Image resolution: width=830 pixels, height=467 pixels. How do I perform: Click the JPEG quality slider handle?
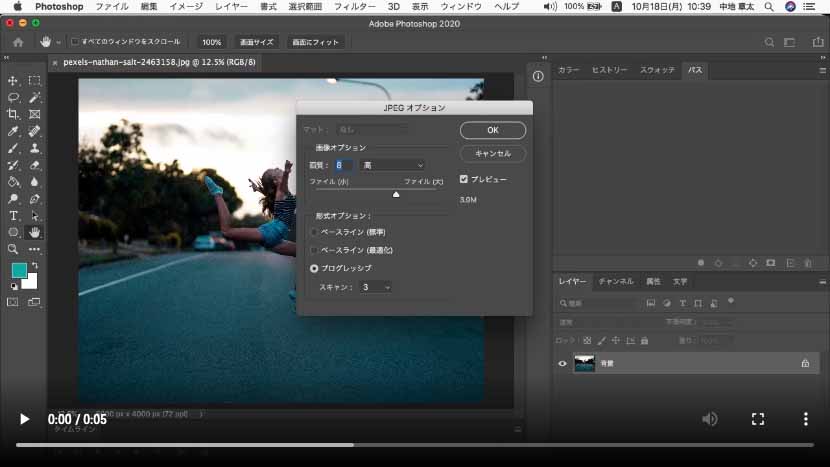(x=396, y=194)
